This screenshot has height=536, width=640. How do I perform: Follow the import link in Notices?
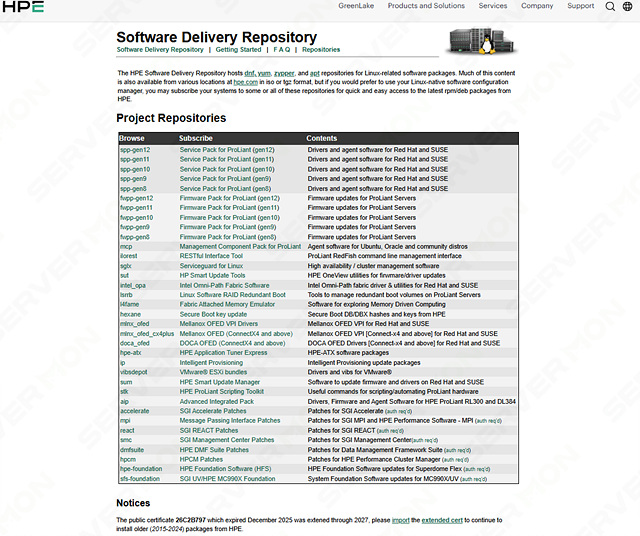(400, 520)
